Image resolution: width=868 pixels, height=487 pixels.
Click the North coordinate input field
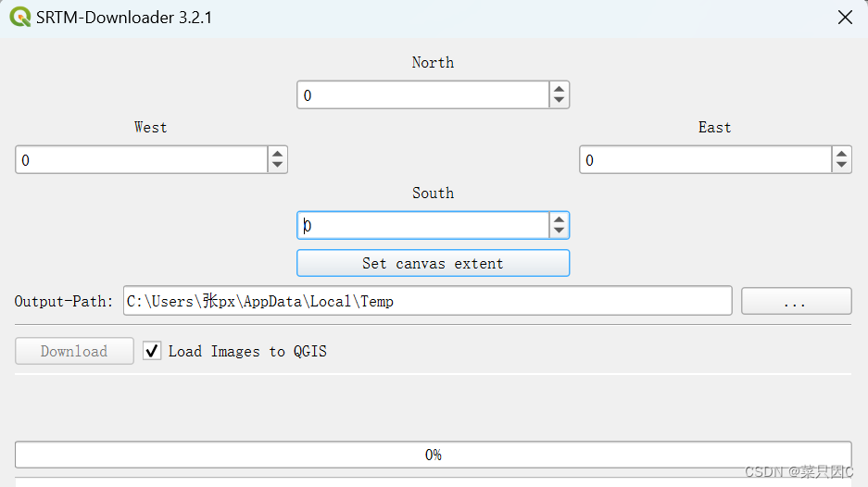click(x=423, y=95)
